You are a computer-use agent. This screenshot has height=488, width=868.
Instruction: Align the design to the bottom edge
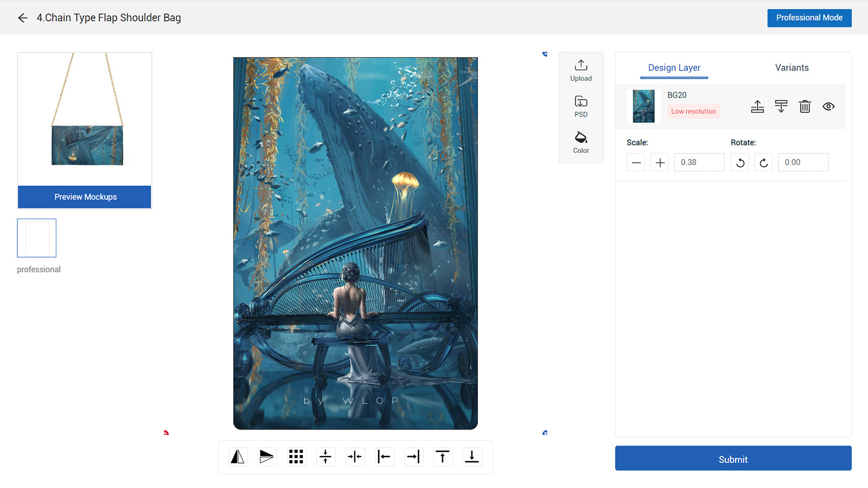pos(472,457)
